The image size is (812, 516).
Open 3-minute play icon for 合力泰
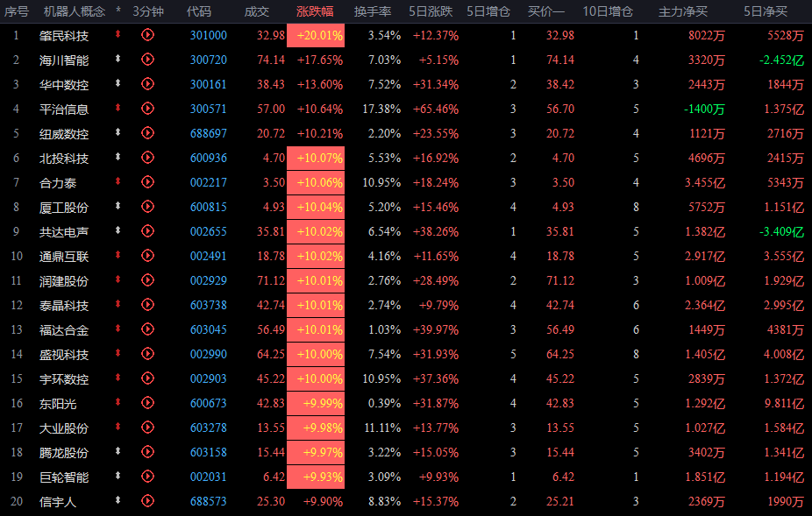point(147,182)
